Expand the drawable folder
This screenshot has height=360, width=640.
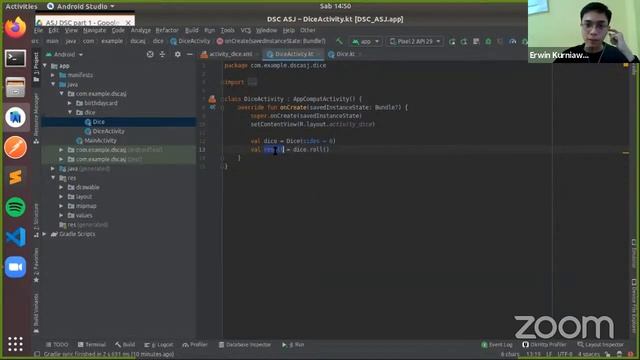61,187
